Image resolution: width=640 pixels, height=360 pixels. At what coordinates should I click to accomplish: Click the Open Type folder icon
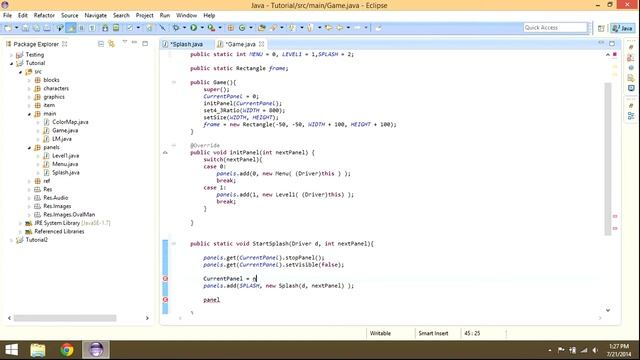(x=262, y=28)
